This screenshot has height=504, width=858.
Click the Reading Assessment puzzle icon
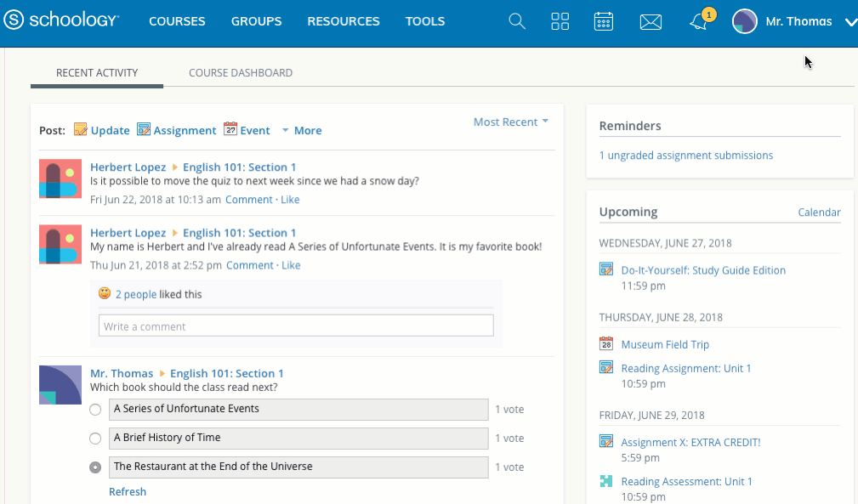[606, 482]
